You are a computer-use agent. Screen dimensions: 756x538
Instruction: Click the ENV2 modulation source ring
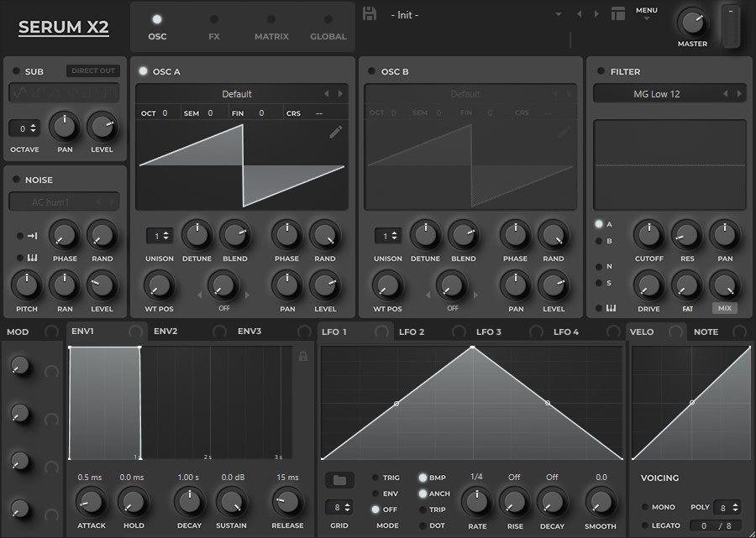(219, 332)
